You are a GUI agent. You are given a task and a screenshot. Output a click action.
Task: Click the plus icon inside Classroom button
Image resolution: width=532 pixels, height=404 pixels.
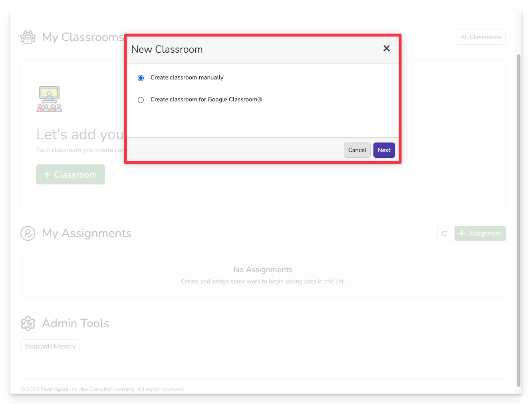pos(47,175)
